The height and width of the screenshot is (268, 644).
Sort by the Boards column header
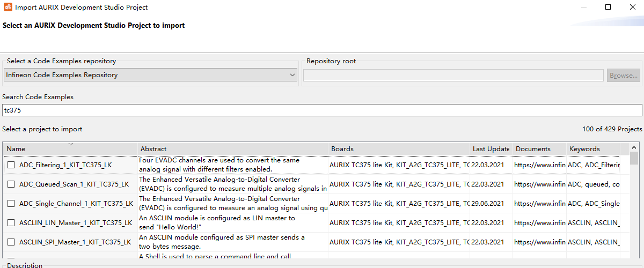(399, 148)
